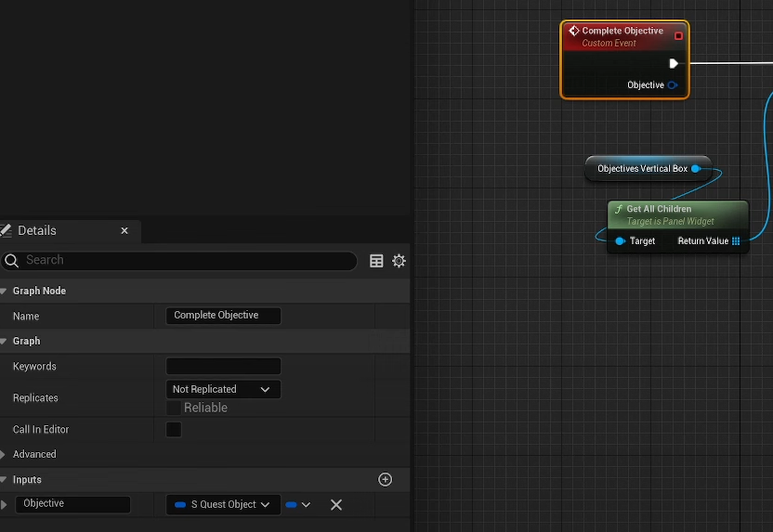Click the Target input pin on Get All Children
The width and height of the screenshot is (773, 532).
620,241
